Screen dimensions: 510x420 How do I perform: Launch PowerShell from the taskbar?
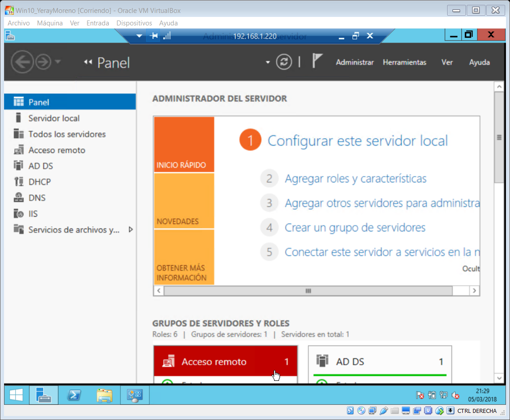click(74, 395)
